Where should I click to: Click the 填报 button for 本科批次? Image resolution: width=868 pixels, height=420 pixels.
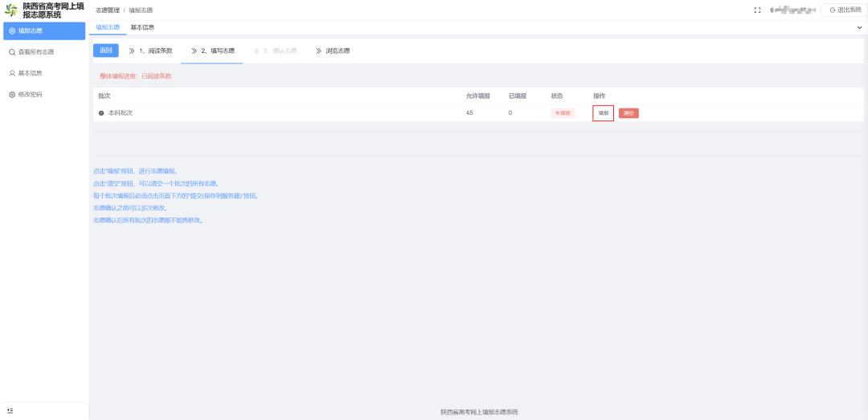[603, 113]
